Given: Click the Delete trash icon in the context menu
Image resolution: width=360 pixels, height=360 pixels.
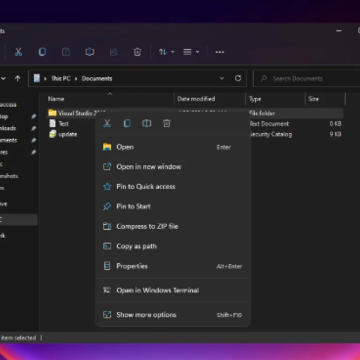Looking at the screenshot, I should [167, 123].
